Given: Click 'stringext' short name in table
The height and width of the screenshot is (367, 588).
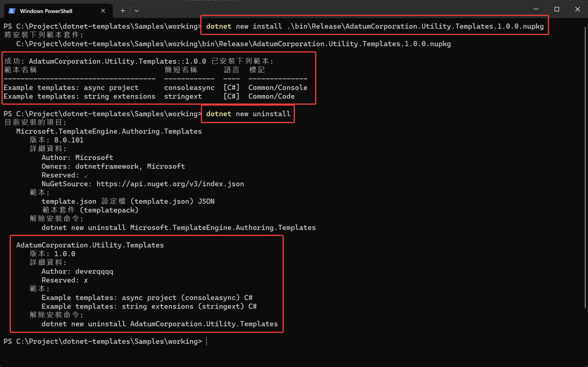Looking at the screenshot, I should [183, 96].
